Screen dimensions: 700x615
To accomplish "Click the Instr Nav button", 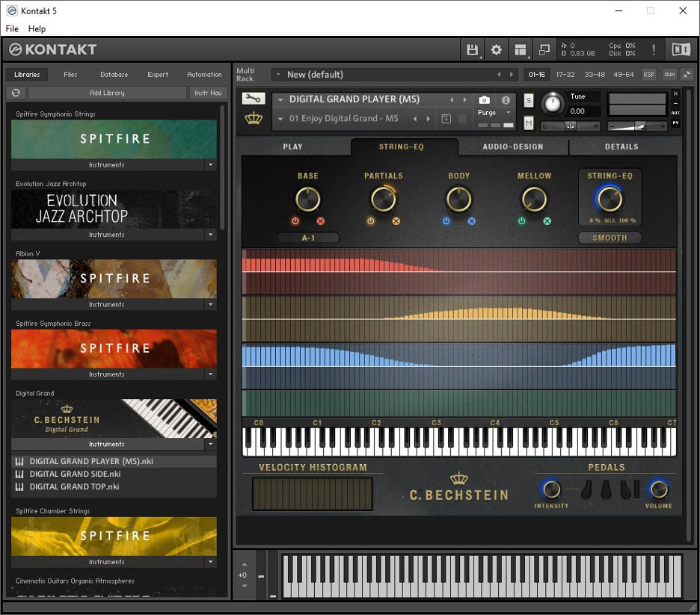I will [208, 93].
